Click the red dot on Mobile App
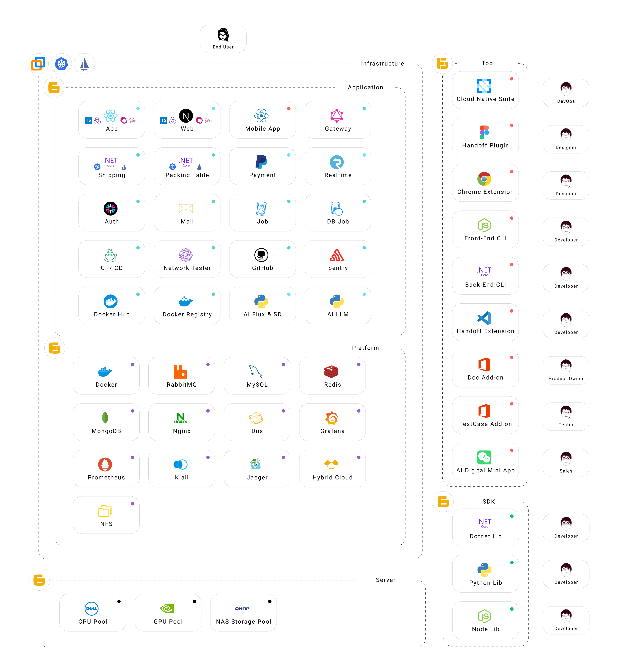Screen dimensions: 618x672 [x=289, y=109]
